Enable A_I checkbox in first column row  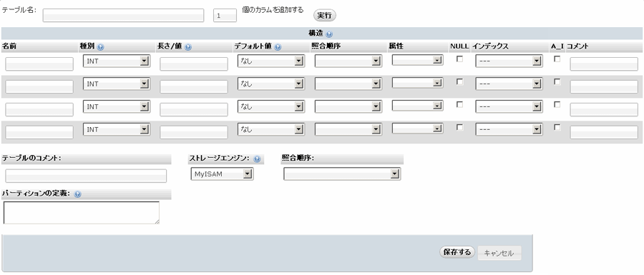click(x=557, y=59)
